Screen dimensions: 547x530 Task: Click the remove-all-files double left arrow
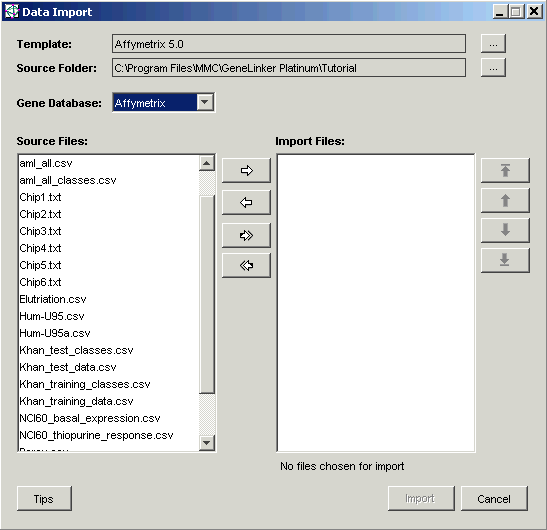(246, 266)
